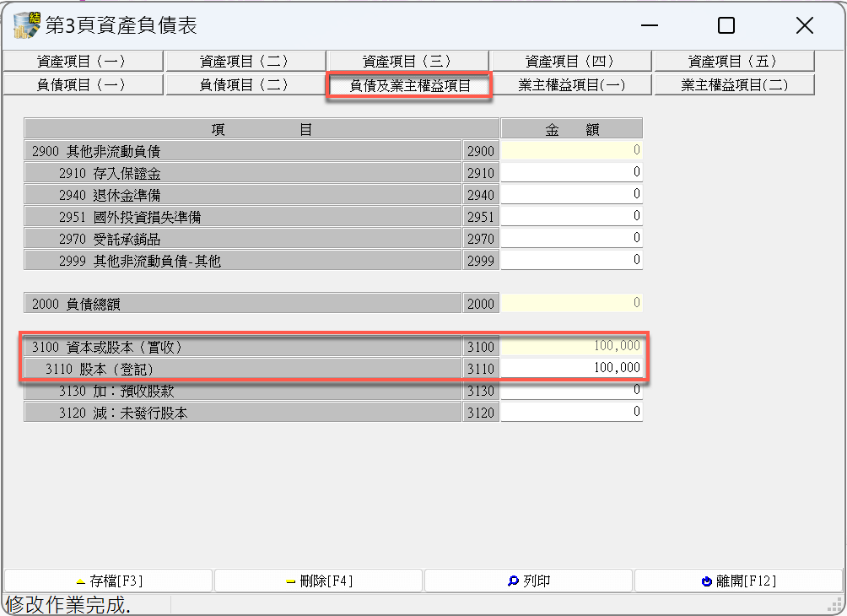This screenshot has height=616, width=847.
Task: Edit the 3110 股本（登記） amount field
Action: point(571,368)
